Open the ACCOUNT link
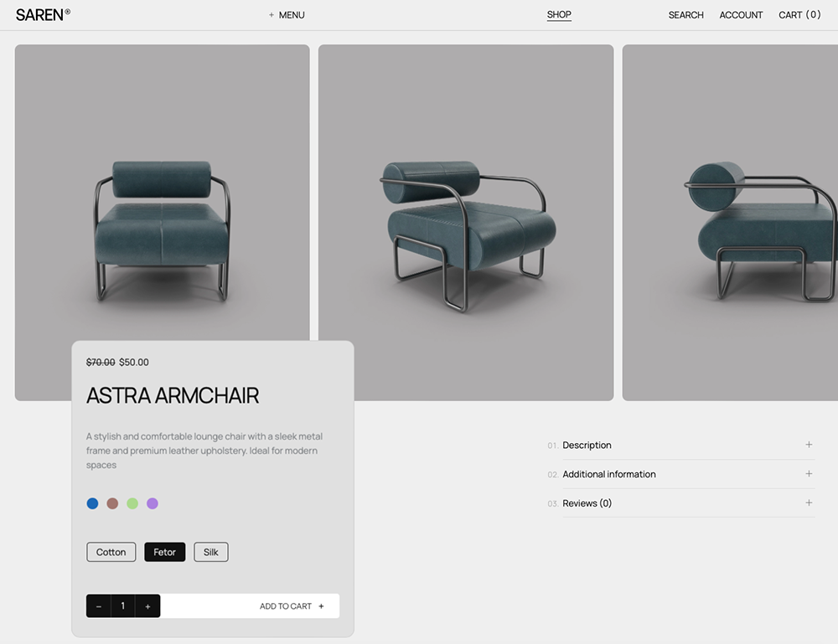This screenshot has height=644, width=838. (x=741, y=15)
